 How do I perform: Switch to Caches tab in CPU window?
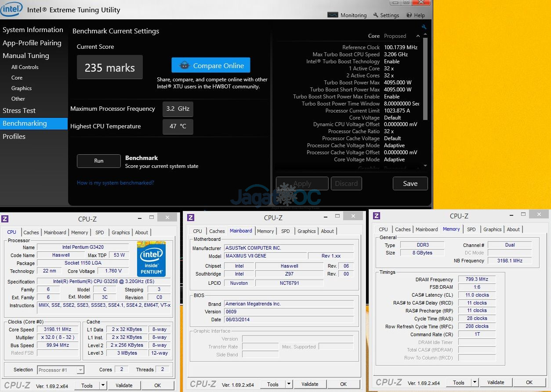[x=31, y=232]
